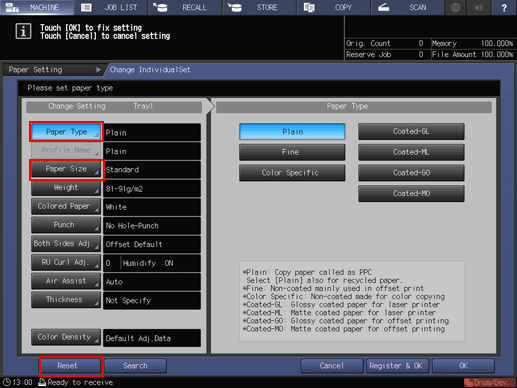517x388 pixels.
Task: Select the Coated-ML paper type
Action: pos(411,152)
